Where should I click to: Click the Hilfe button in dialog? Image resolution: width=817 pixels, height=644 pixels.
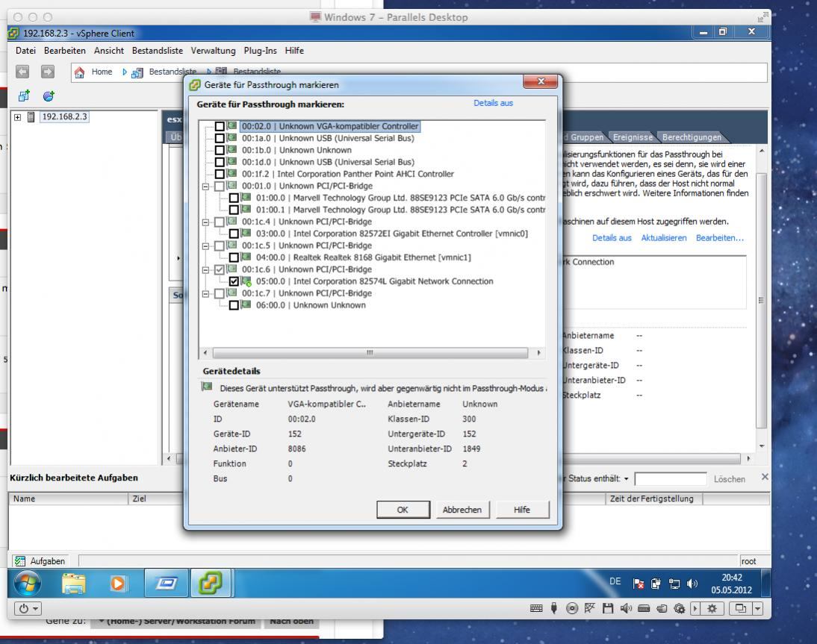click(x=522, y=510)
